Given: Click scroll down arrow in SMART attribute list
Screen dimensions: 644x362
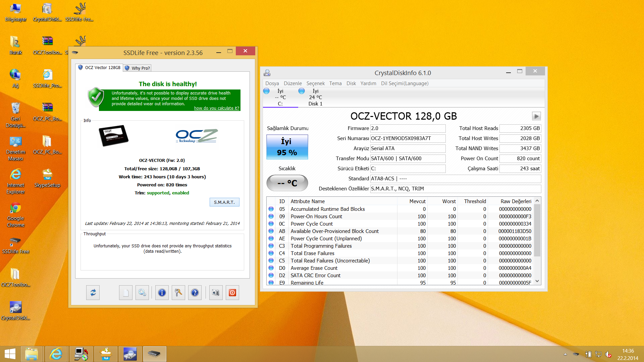Looking at the screenshot, I should (x=537, y=281).
